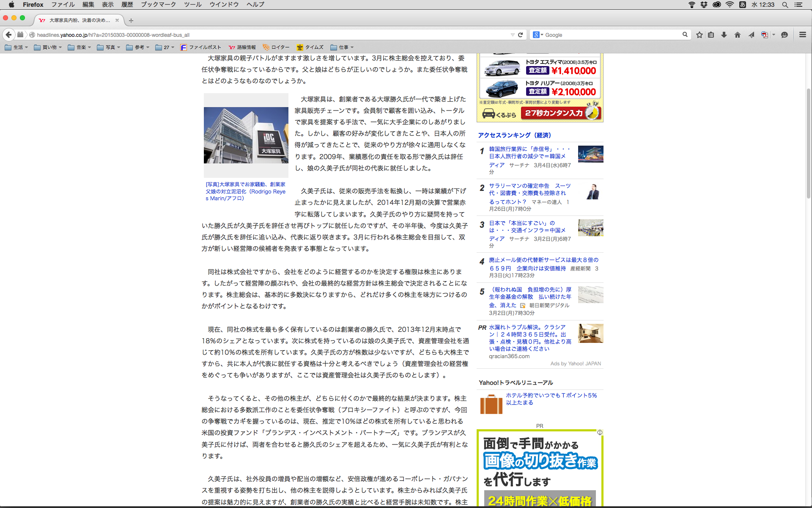Open the Firefox hamburger menu
Image resolution: width=812 pixels, height=508 pixels.
point(802,35)
